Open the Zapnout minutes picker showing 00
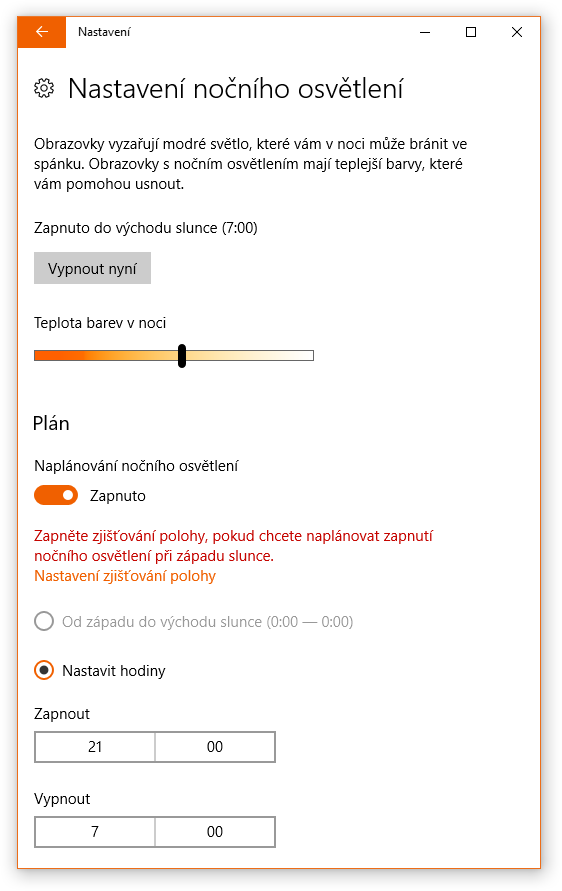This screenshot has width=562, height=891. click(215, 747)
